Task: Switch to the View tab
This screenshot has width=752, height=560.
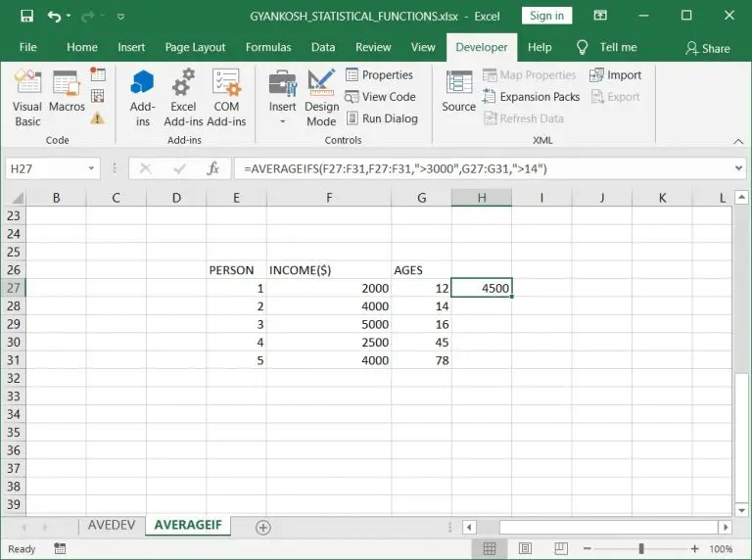Action: (423, 47)
